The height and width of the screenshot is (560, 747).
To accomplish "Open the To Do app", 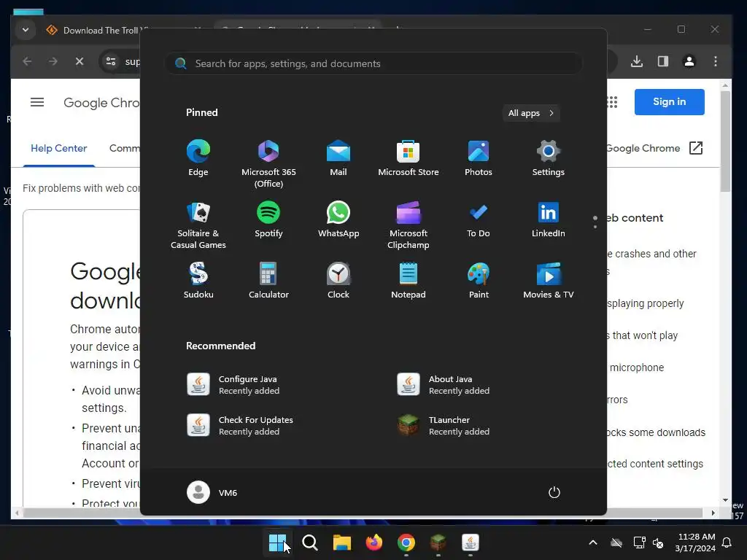I will tap(479, 219).
